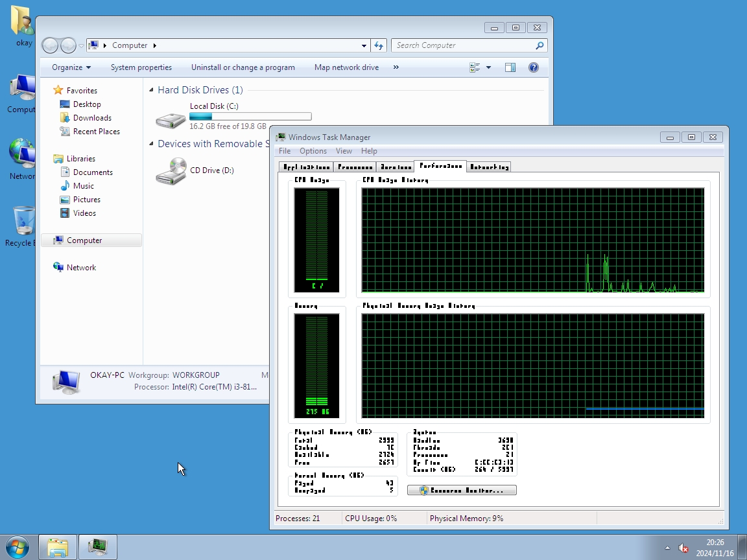The width and height of the screenshot is (747, 560).
Task: Open the Local Disk (C:) drive icon
Action: (171, 118)
